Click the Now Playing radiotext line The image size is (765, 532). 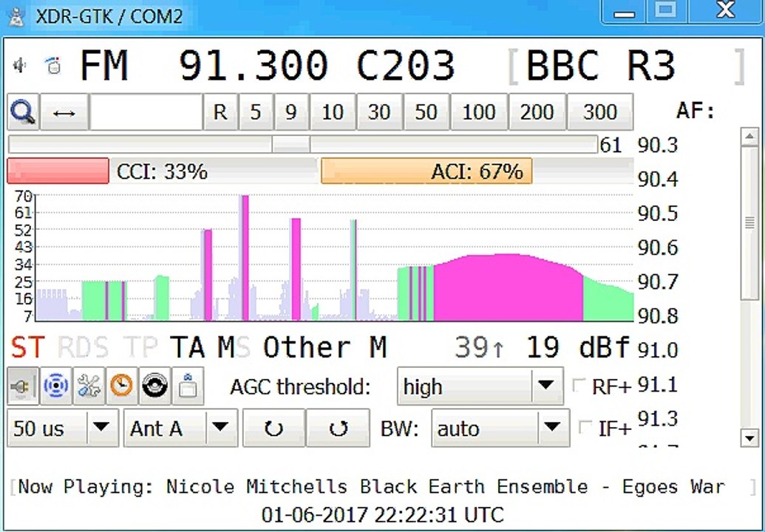pos(372,487)
